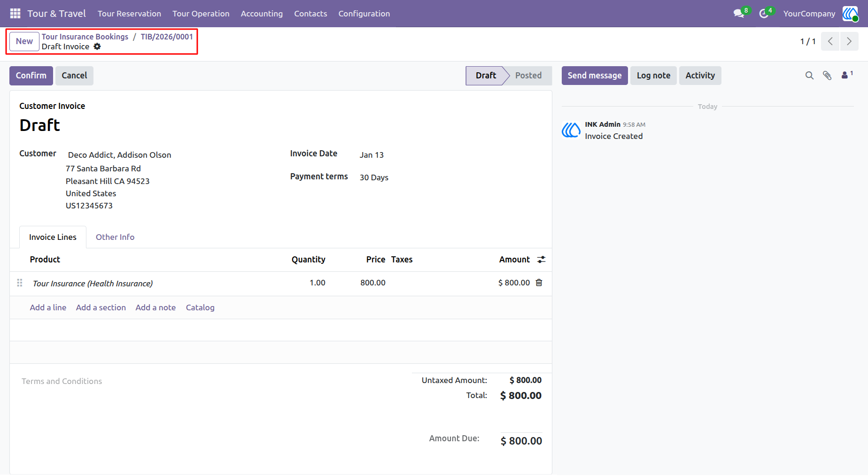
Task: Click the Log note button
Action: (x=653, y=76)
